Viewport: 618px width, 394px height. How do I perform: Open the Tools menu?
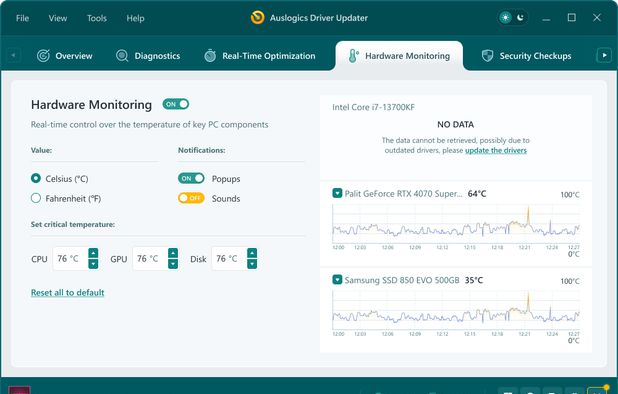pyautogui.click(x=97, y=18)
